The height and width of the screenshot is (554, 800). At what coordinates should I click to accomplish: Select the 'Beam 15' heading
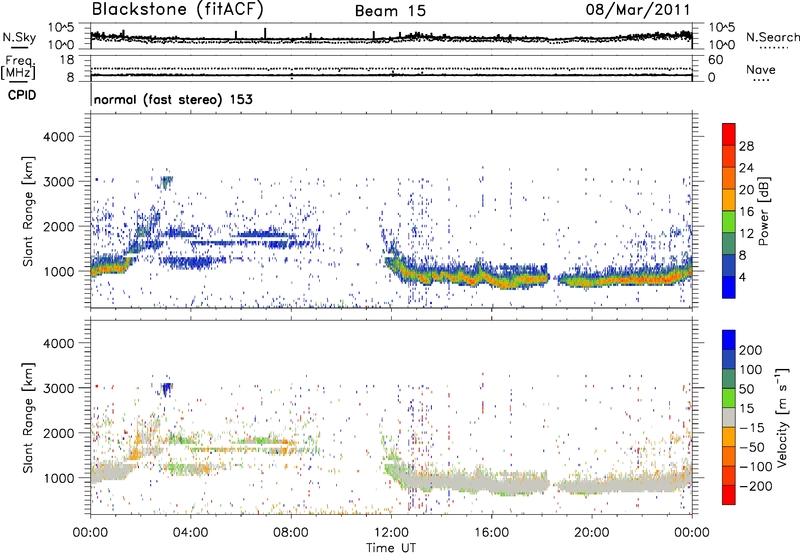tap(390, 11)
